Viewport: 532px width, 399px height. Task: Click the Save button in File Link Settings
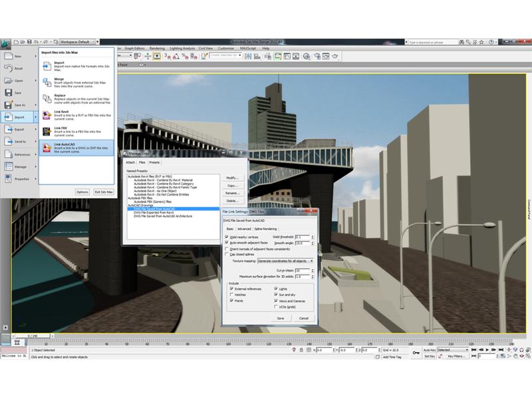coord(281,319)
